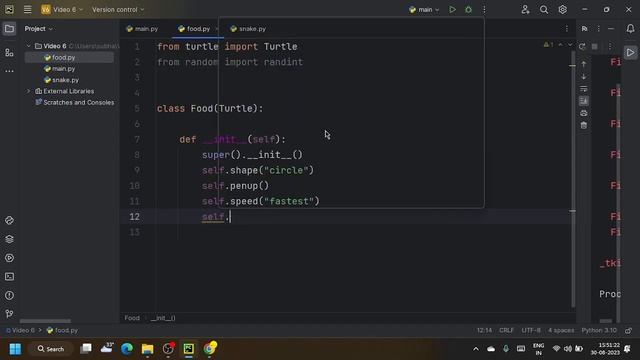The image size is (640, 360).
Task: Click food.py in bottom navigation bar
Action: [62, 330]
